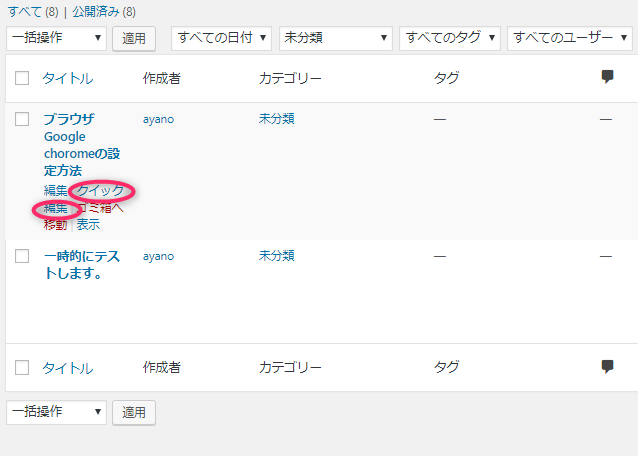Click 未分類 category in the chorome post row
The width and height of the screenshot is (638, 456).
pos(277,119)
